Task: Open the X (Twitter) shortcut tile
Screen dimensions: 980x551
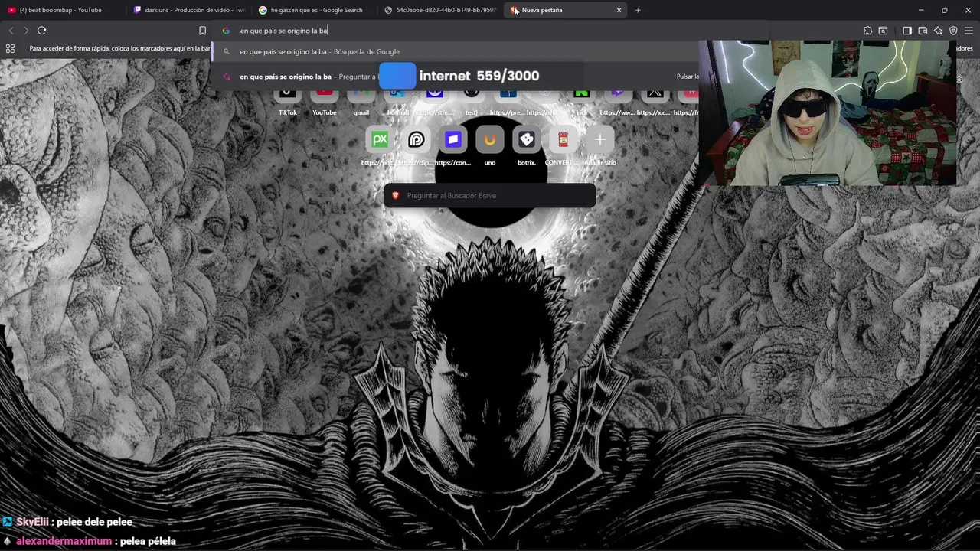Action: tap(655, 101)
